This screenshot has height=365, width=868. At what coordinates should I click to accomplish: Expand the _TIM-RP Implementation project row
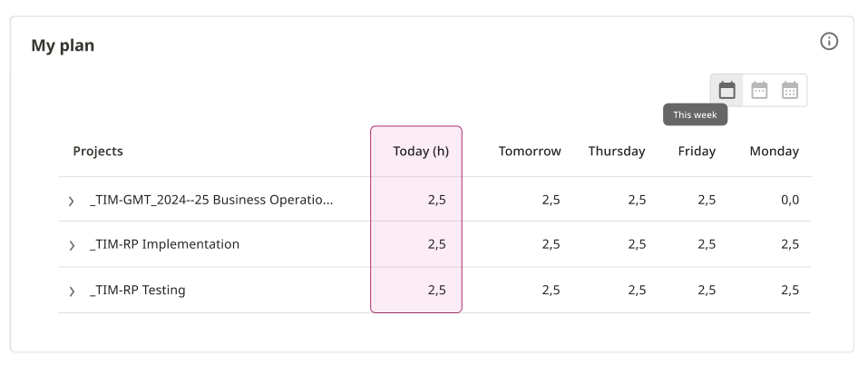(x=72, y=245)
